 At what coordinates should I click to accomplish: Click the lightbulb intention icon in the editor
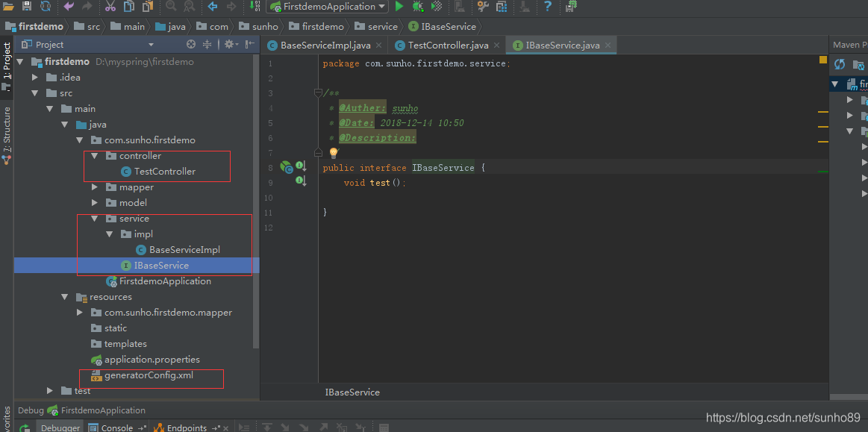pyautogui.click(x=333, y=151)
